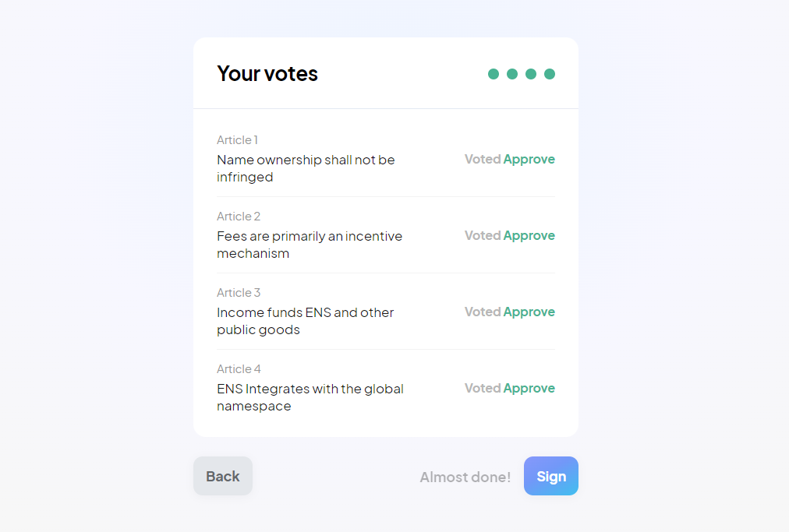
Task: Click the 'Almost done!' text
Action: (465, 477)
